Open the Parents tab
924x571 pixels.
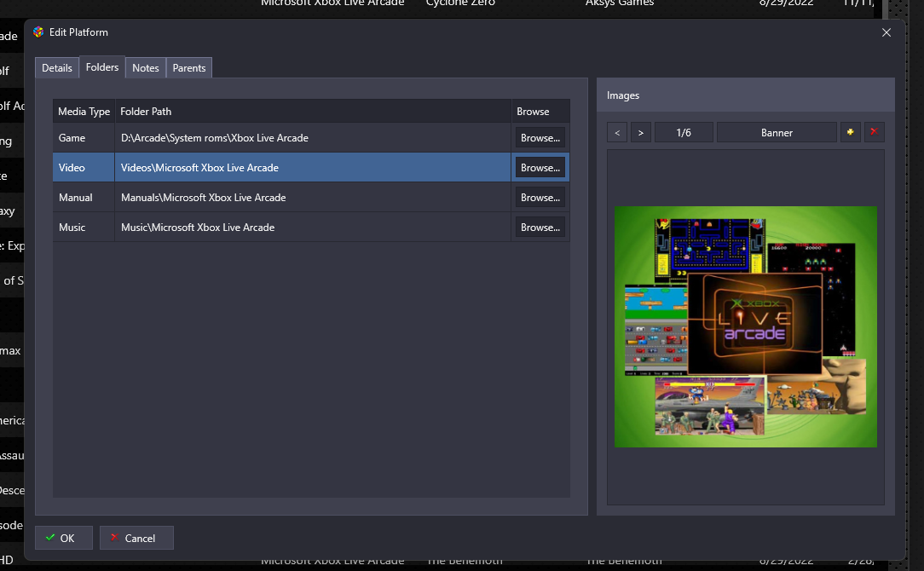[189, 68]
